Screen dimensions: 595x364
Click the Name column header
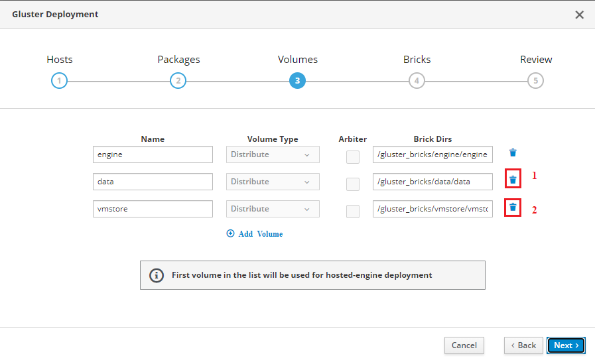pos(153,139)
